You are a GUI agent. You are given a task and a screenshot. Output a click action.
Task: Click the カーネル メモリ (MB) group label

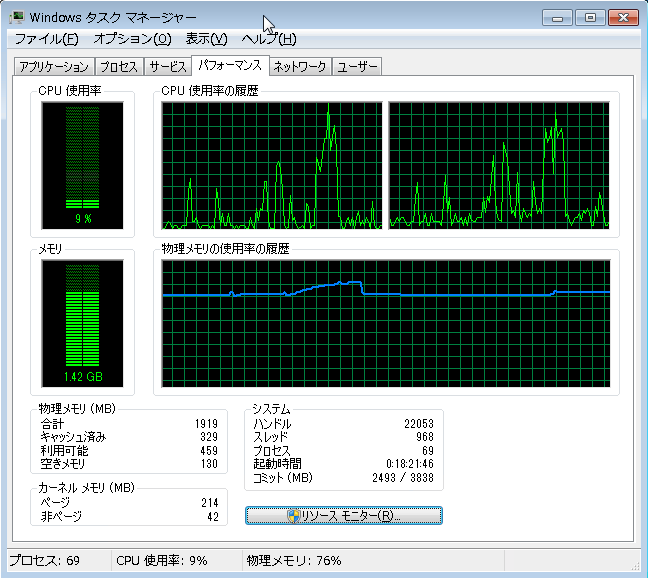pos(86,488)
